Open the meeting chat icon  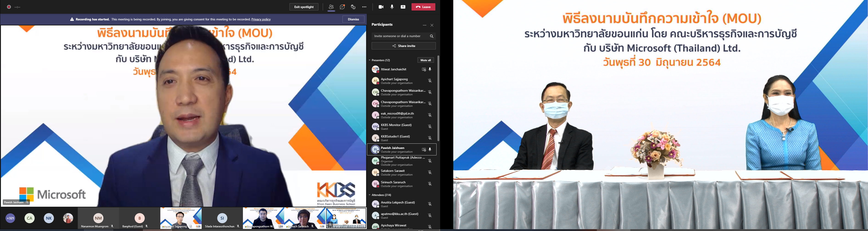coord(342,7)
